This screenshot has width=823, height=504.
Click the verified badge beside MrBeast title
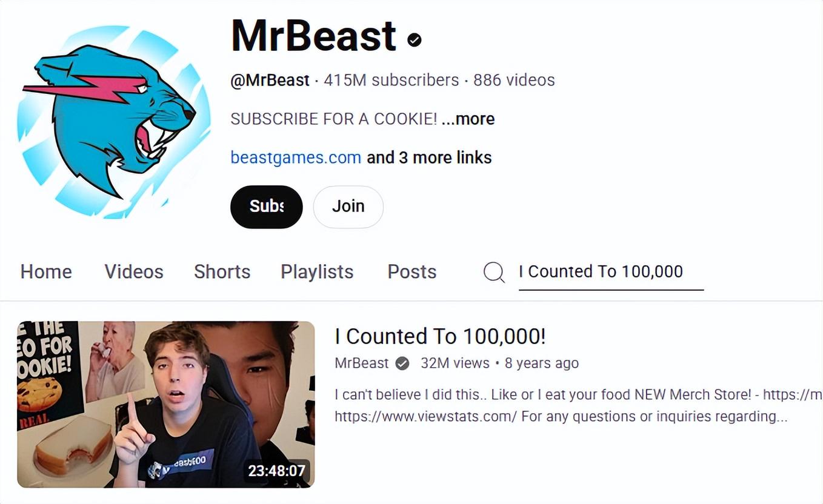(415, 40)
